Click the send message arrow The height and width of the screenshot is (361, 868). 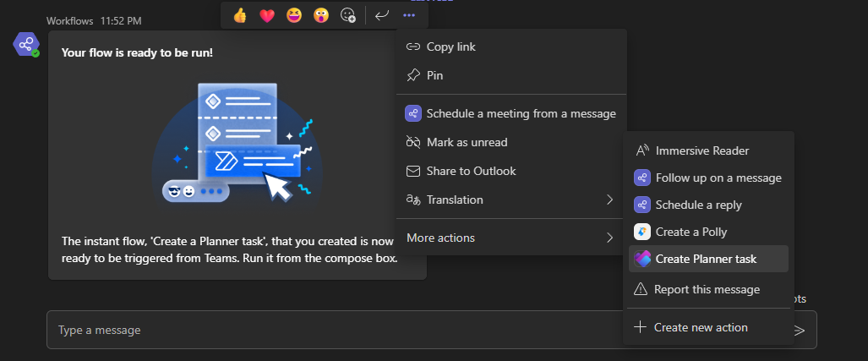pos(799,331)
